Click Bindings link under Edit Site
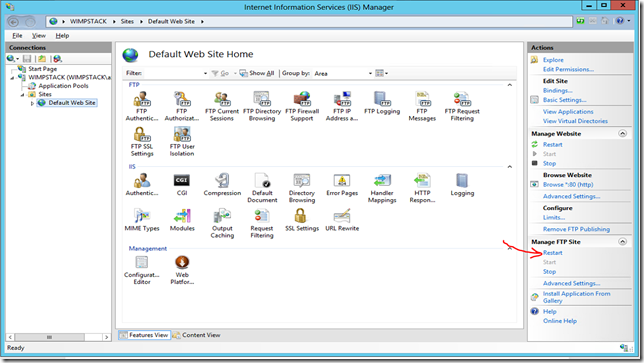Image resolution: width=644 pixels, height=363 pixels. click(557, 90)
